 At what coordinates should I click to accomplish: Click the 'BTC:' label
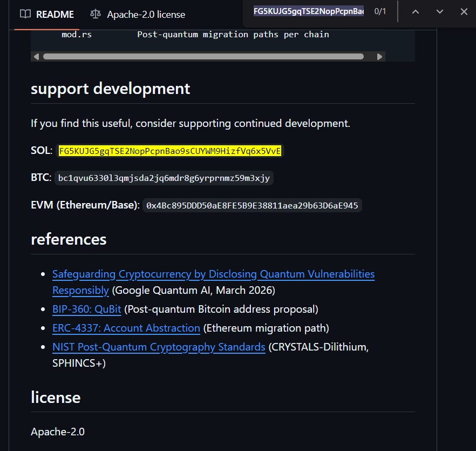pos(41,178)
